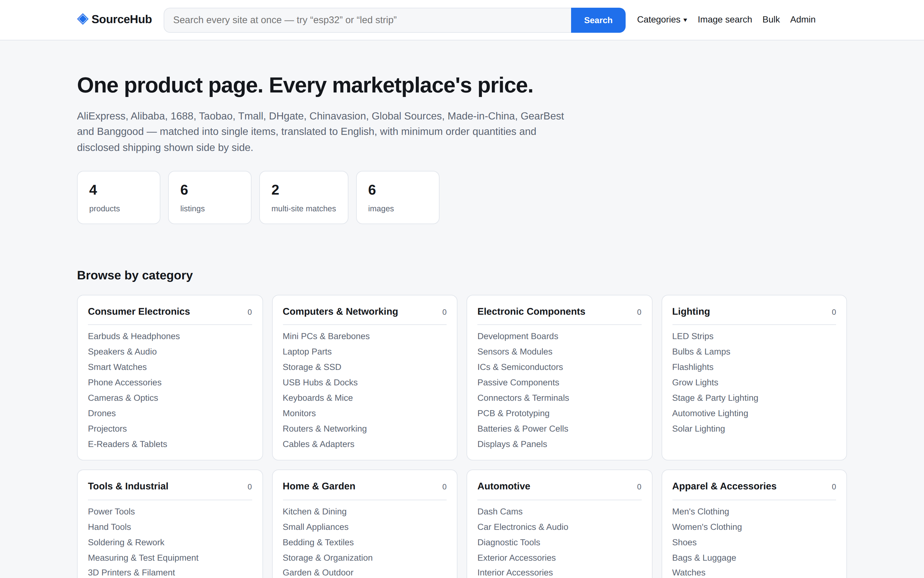This screenshot has height=578, width=924.
Task: Click the SourceHub brand name
Action: (121, 19)
